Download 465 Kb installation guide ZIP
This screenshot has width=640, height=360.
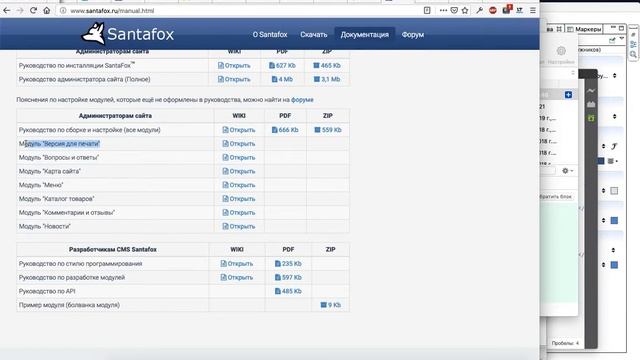(327, 65)
